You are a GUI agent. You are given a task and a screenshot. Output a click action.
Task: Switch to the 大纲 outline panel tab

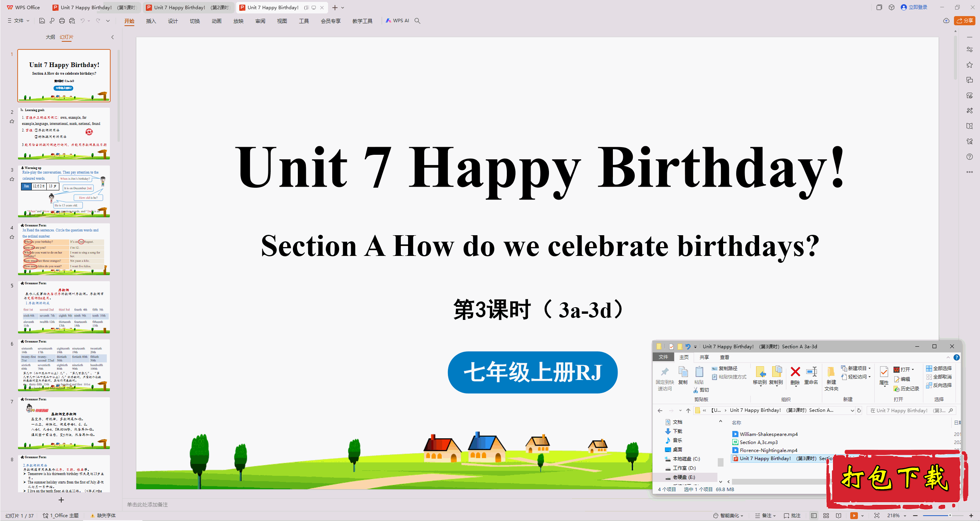(51, 37)
